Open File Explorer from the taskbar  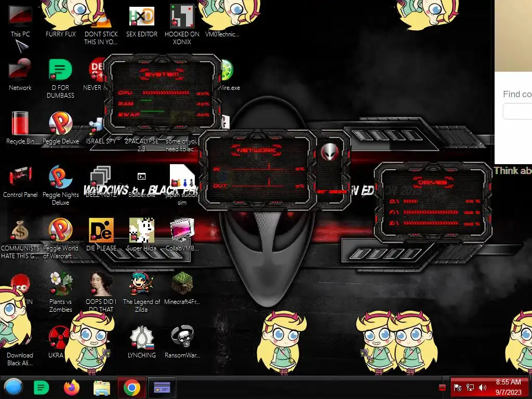(x=102, y=388)
